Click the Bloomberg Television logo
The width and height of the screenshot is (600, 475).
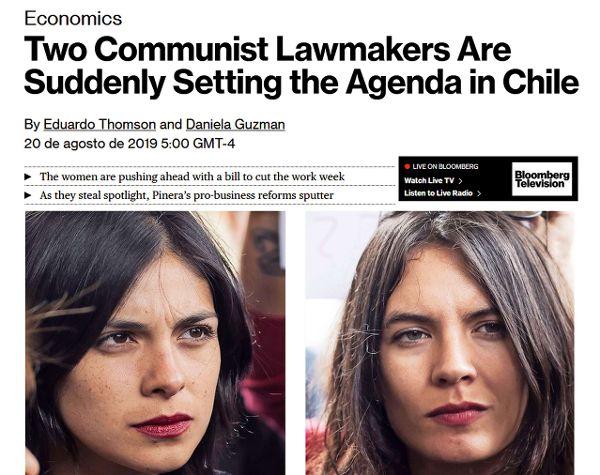(542, 179)
